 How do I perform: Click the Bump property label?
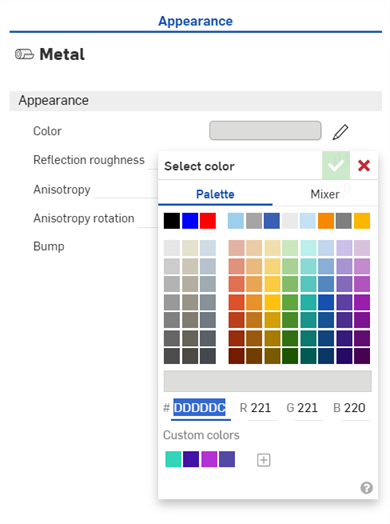[49, 247]
